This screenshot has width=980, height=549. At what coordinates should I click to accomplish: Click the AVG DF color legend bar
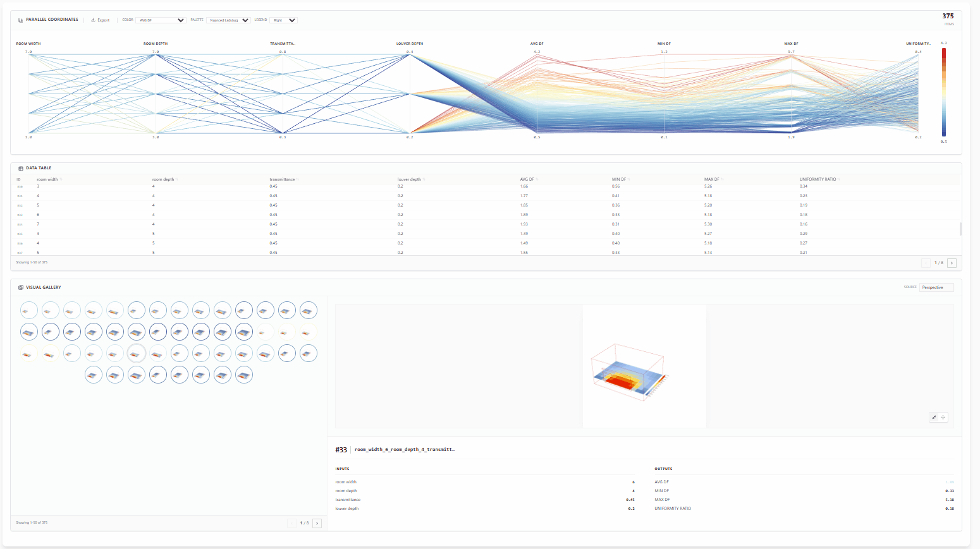tap(944, 92)
